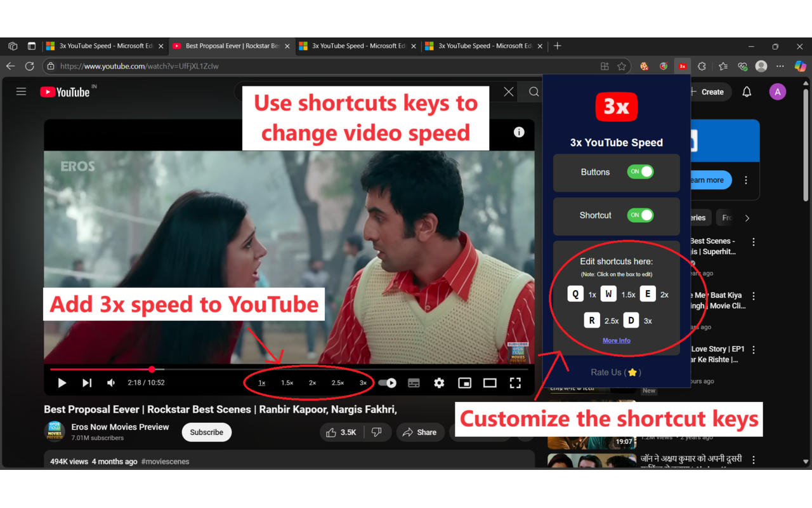
Task: Open options for Best Scenes video
Action: click(754, 242)
